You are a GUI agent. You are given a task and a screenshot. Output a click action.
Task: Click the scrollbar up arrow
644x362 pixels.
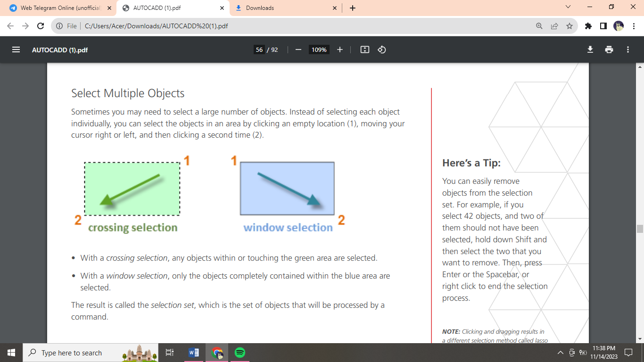(640, 67)
